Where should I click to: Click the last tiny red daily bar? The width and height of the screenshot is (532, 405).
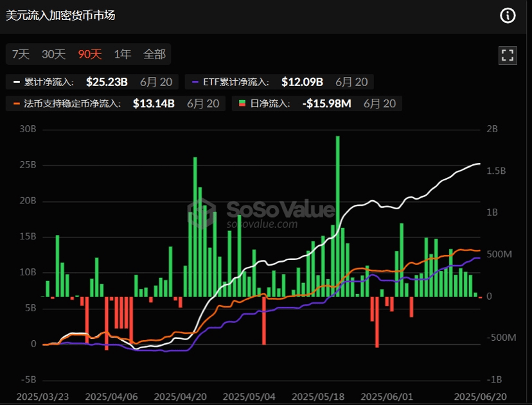(x=481, y=297)
